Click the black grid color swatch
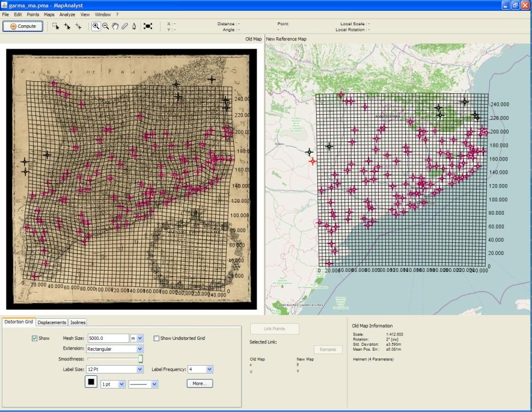The height and width of the screenshot is (412, 532). tap(91, 382)
